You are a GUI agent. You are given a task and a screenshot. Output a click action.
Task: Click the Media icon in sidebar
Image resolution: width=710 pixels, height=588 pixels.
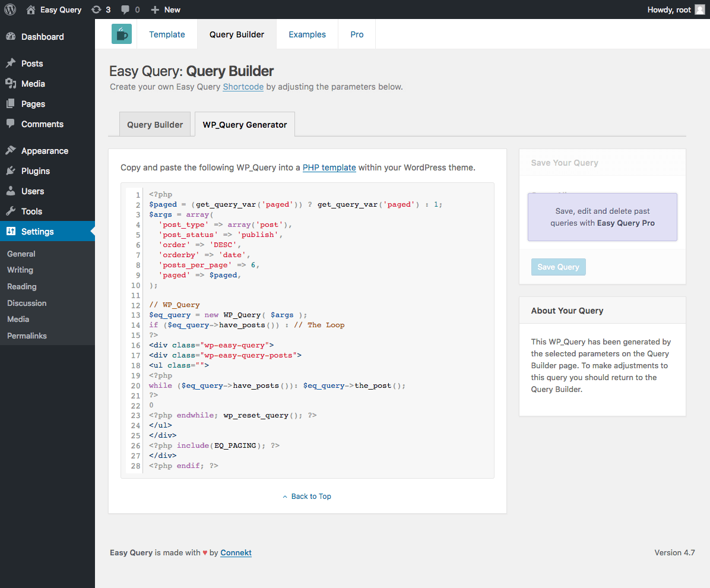[11, 83]
